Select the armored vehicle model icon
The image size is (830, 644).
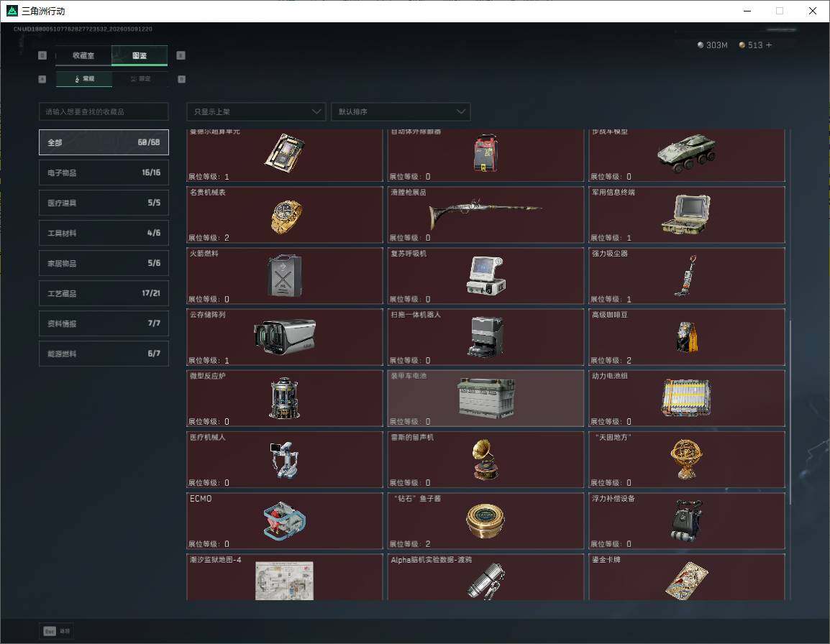point(687,152)
